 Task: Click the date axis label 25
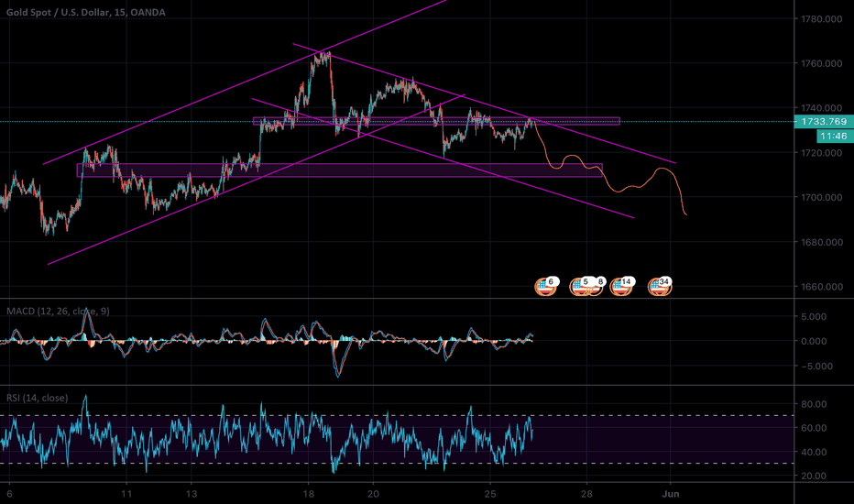point(490,494)
